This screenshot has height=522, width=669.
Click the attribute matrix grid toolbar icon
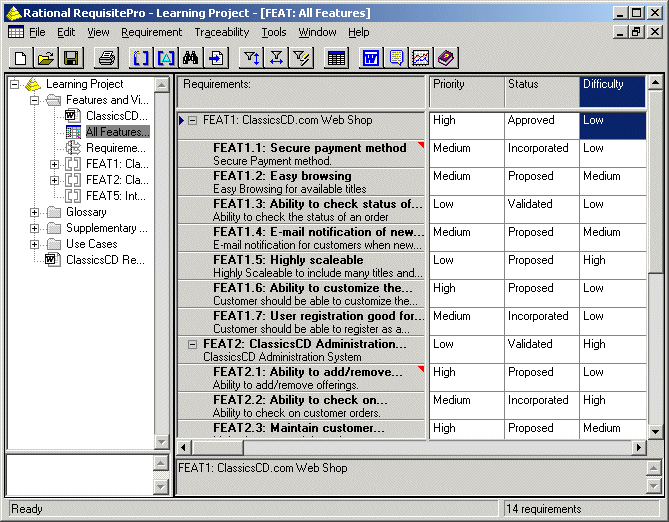coord(336,58)
